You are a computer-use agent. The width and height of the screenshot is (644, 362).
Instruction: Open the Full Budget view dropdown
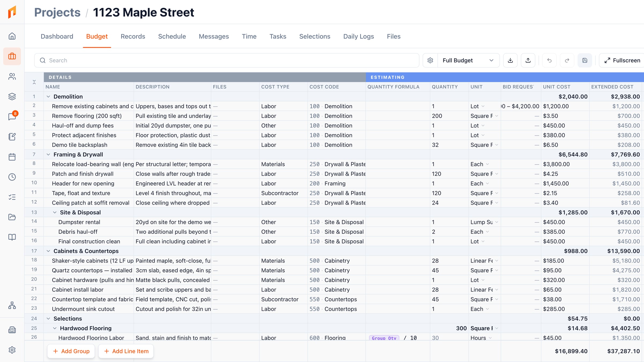(468, 60)
